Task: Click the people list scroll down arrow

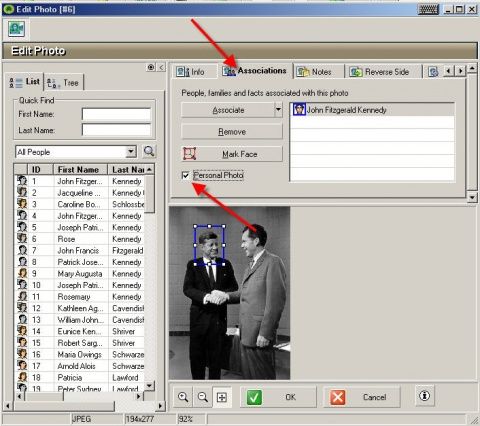Action: (150, 386)
